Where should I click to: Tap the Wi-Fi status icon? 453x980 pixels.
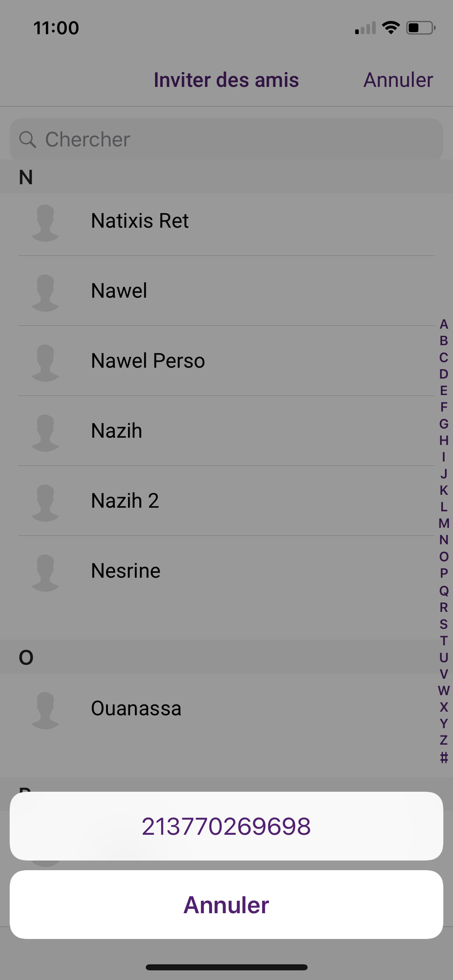(x=391, y=28)
